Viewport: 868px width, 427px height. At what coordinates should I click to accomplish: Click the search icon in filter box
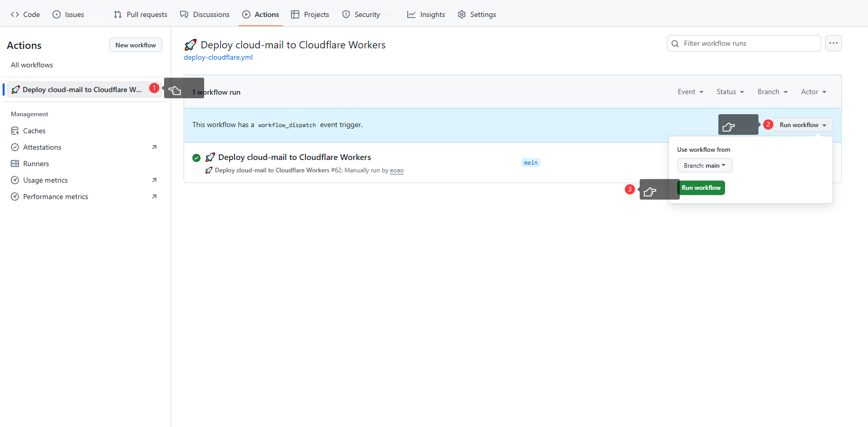675,44
